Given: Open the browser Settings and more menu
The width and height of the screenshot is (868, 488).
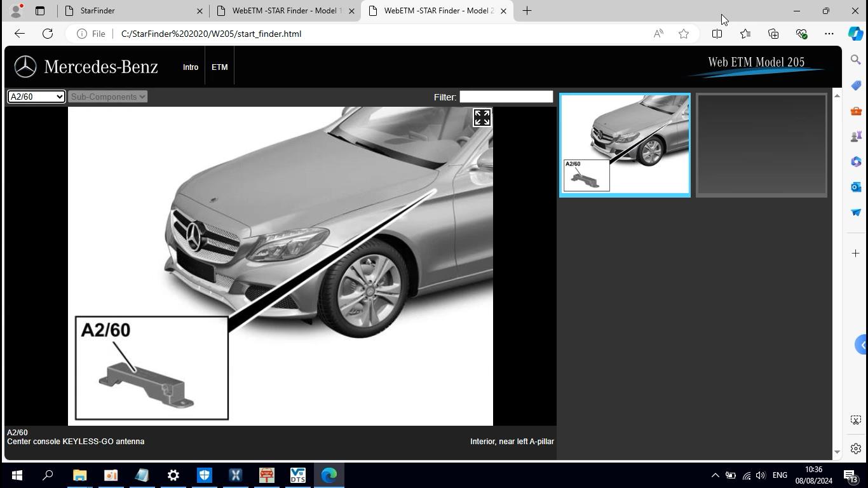Looking at the screenshot, I should [829, 34].
